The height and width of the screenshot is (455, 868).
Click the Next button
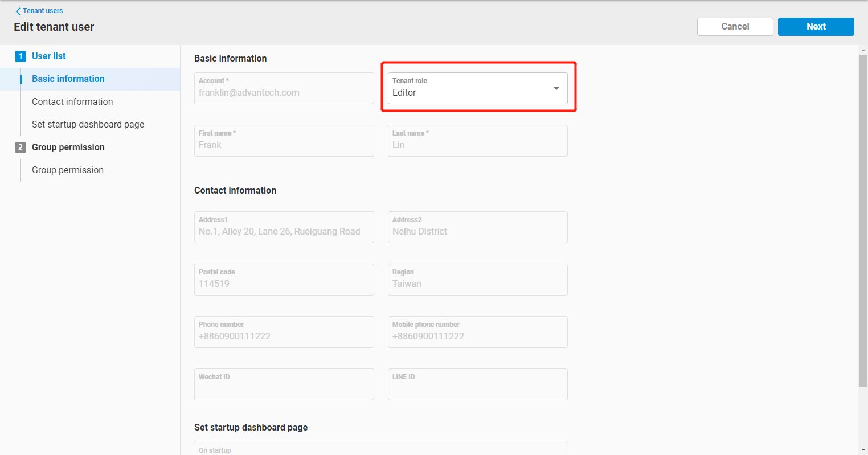[816, 27]
